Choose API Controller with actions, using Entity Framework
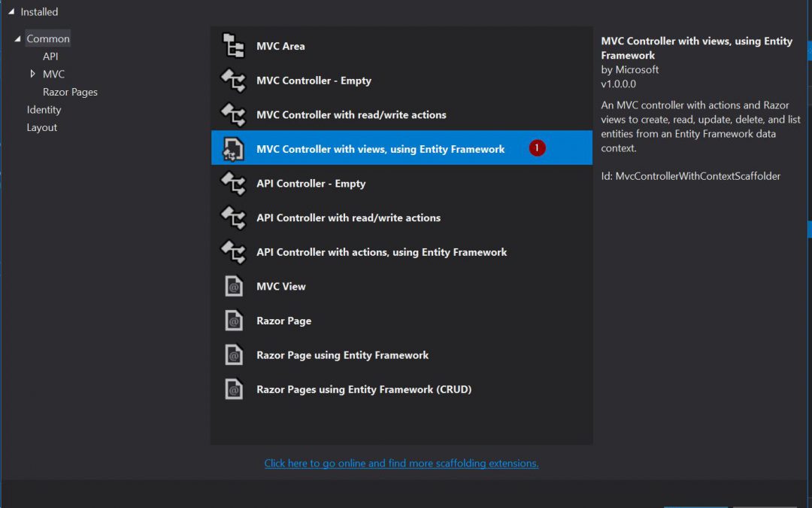This screenshot has height=508, width=812. coord(381,252)
